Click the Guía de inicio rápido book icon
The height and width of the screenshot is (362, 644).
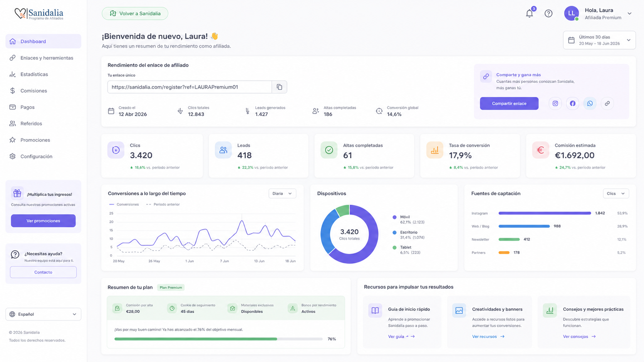coord(375,310)
